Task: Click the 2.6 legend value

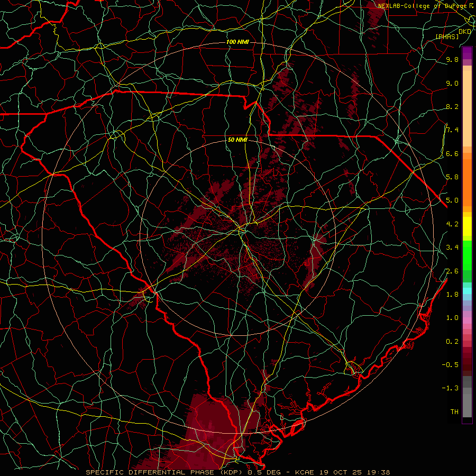Action: [x=452, y=271]
